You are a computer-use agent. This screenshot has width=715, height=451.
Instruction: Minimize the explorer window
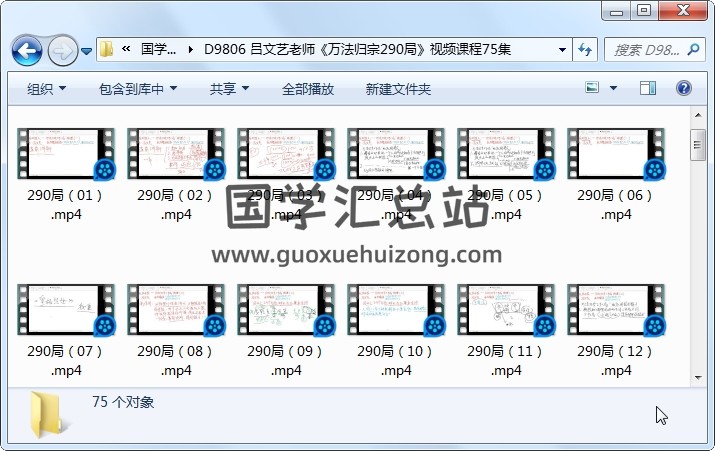coord(616,10)
